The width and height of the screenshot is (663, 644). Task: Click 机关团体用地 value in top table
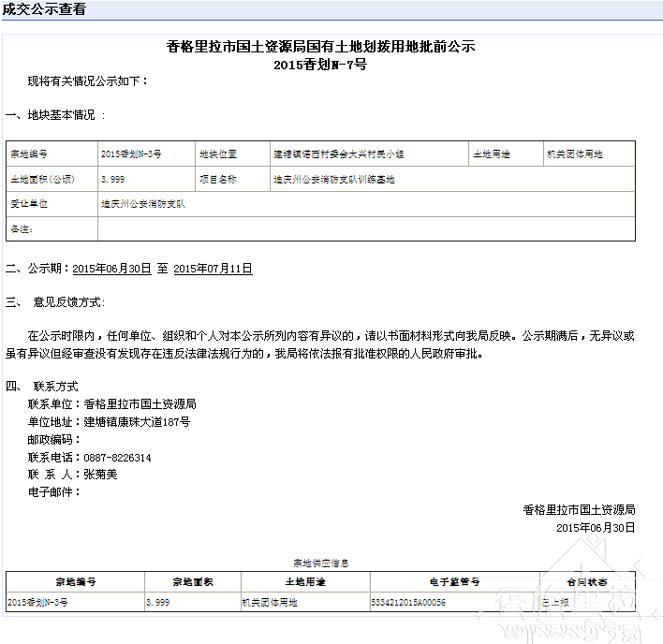click(x=575, y=154)
